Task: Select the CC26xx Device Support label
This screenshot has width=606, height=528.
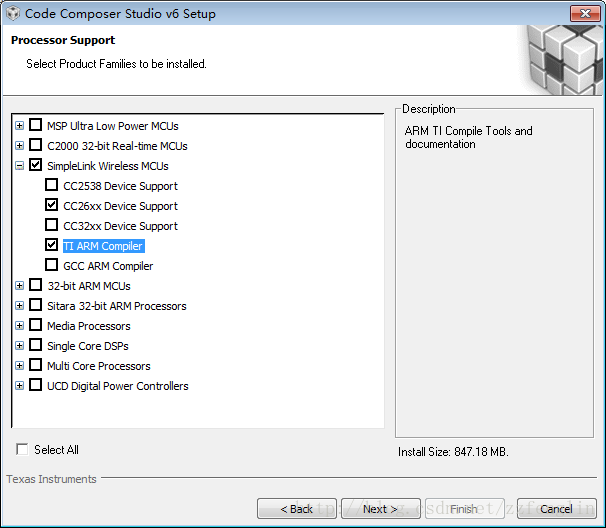Action: click(x=120, y=206)
